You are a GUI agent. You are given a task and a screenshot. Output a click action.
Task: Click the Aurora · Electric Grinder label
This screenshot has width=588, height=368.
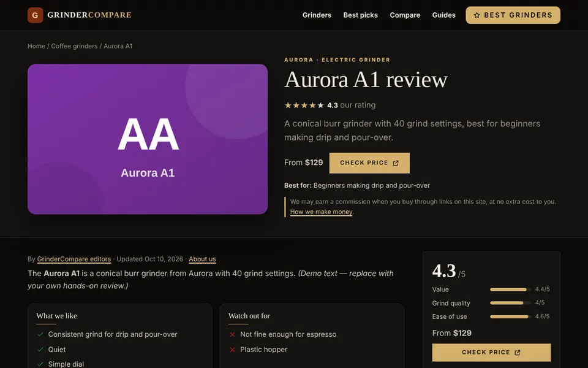pyautogui.click(x=337, y=59)
